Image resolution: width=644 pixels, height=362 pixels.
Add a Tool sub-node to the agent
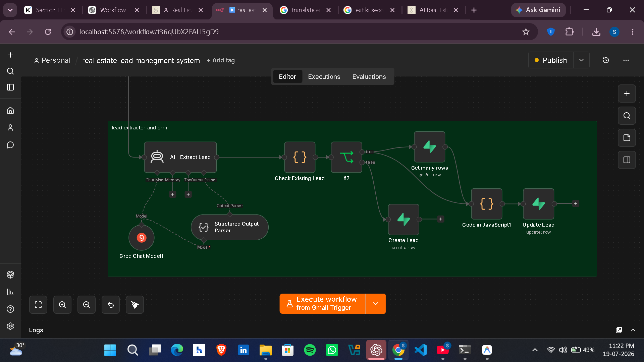click(x=188, y=194)
